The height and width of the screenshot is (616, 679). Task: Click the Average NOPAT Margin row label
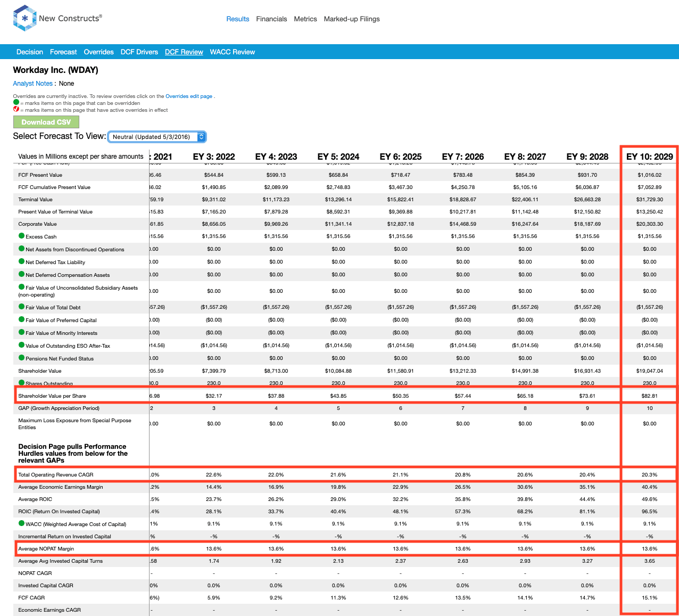click(x=46, y=548)
